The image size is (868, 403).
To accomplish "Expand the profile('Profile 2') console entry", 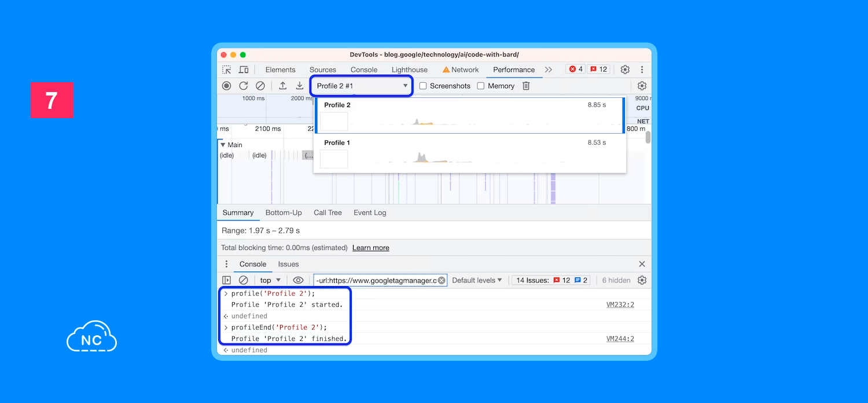I will point(226,294).
